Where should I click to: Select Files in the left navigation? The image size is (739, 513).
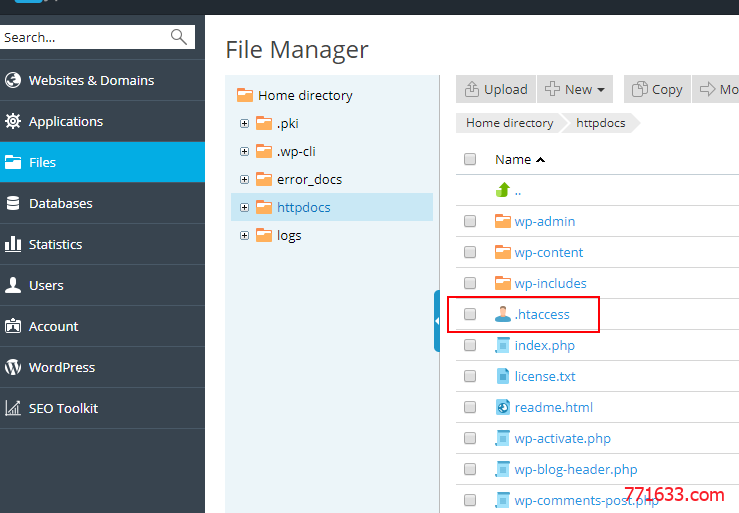point(102,162)
